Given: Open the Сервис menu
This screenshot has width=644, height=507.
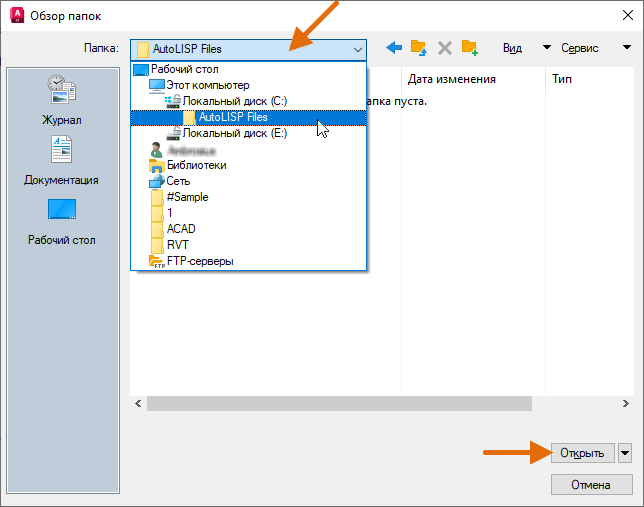Looking at the screenshot, I should pos(580,48).
